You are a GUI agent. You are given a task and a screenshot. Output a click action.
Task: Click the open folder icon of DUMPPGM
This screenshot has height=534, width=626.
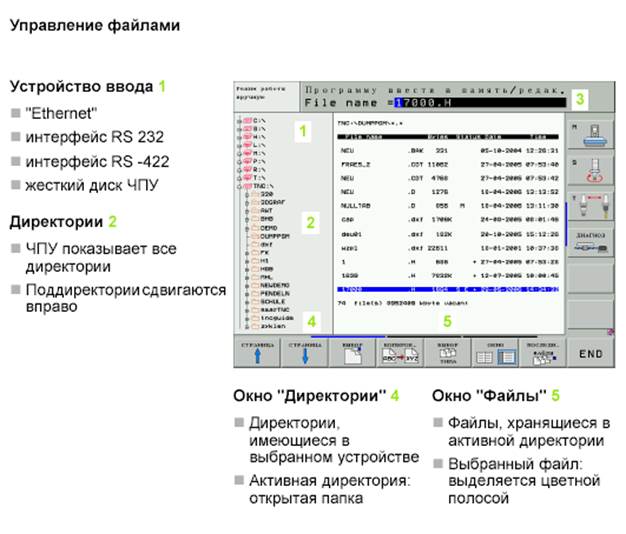tap(256, 236)
